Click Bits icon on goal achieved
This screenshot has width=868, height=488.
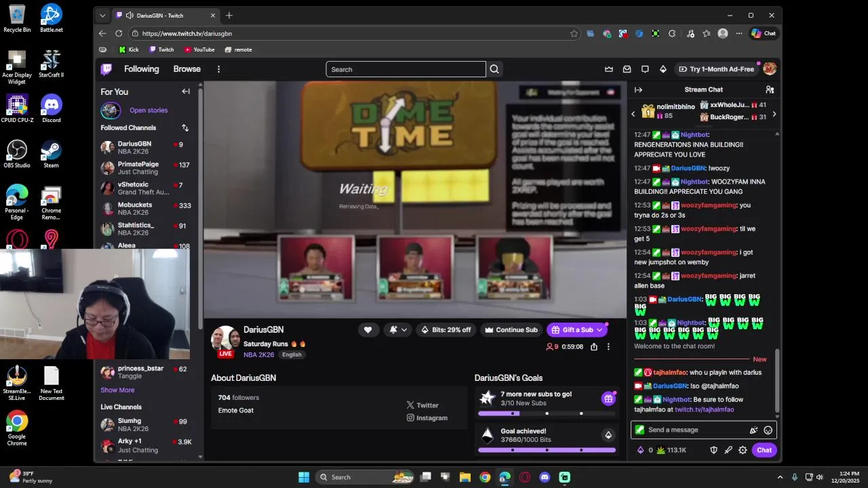point(608,435)
